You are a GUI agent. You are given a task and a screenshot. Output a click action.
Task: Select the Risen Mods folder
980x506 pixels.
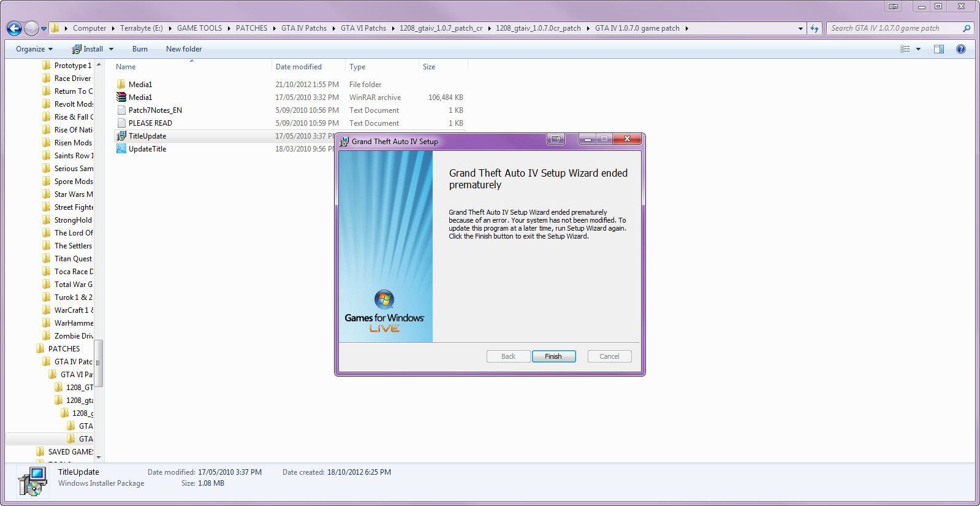tap(73, 143)
